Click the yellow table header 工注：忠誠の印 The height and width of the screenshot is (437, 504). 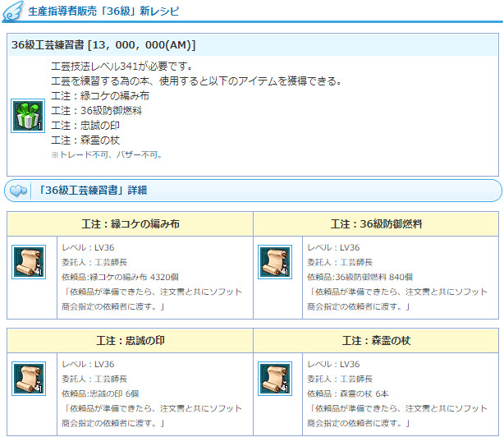pos(131,341)
